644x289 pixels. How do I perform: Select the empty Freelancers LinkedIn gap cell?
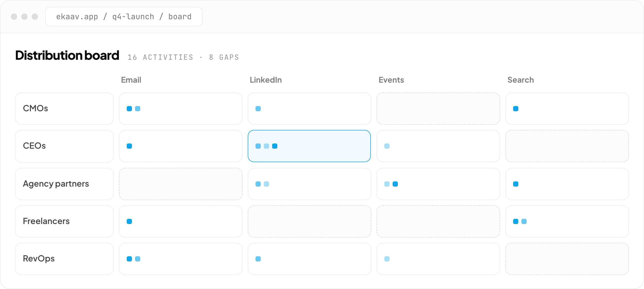click(x=310, y=221)
